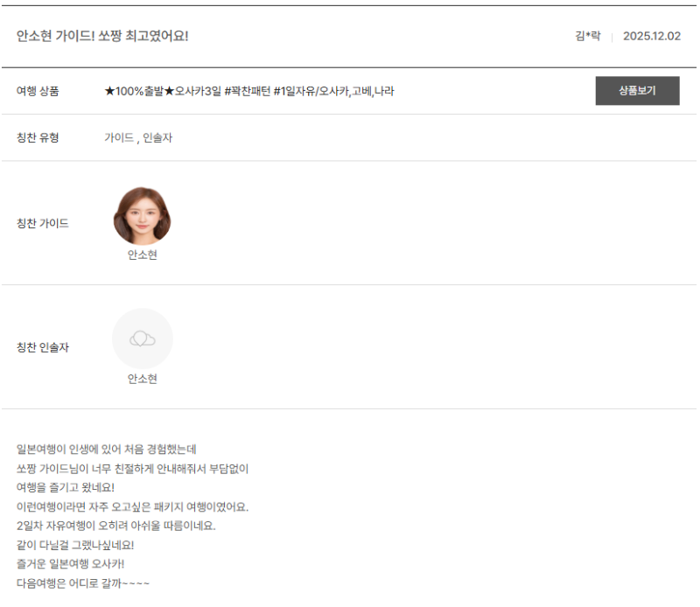Screen dimensions: 700x607
Task: Click the 칭찬 가이드 row label
Action: pyautogui.click(x=42, y=224)
